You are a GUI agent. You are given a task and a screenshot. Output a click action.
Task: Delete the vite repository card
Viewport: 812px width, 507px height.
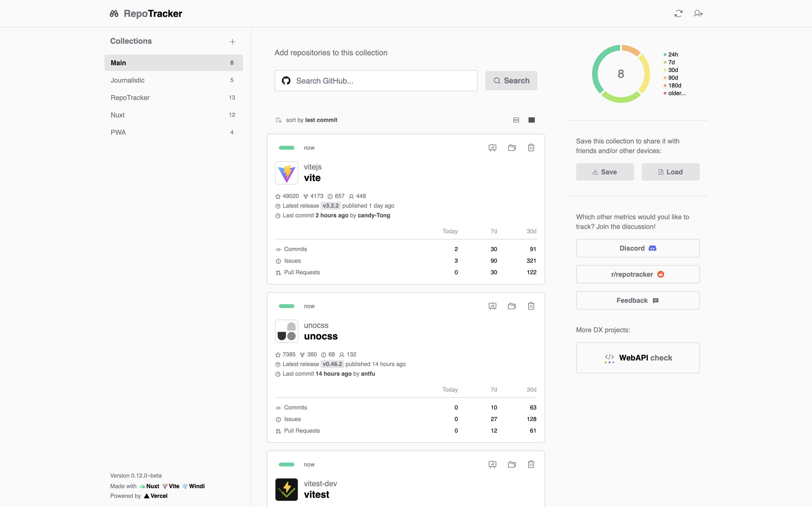(531, 148)
